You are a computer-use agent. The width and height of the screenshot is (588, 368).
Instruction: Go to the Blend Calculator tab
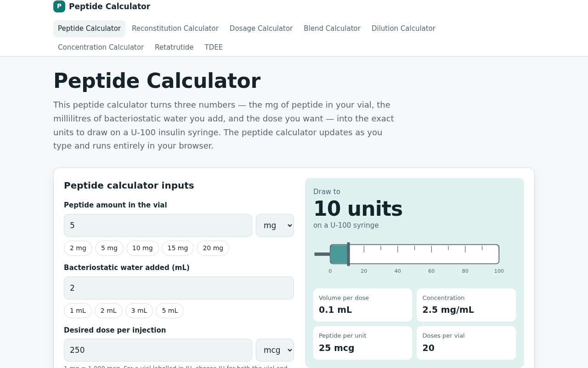click(x=332, y=29)
